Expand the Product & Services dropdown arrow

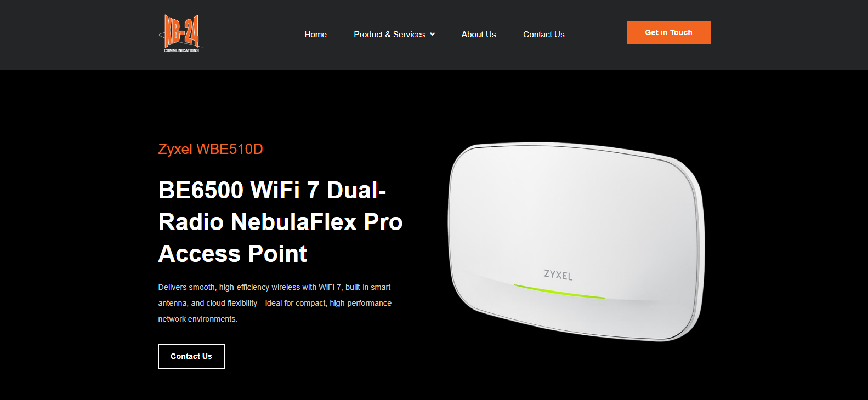coord(433,35)
